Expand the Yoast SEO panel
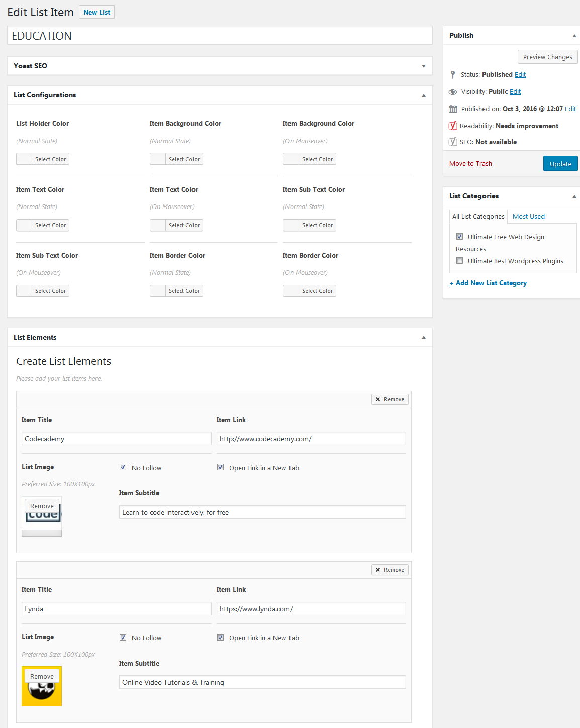Image resolution: width=580 pixels, height=728 pixels. (x=424, y=66)
